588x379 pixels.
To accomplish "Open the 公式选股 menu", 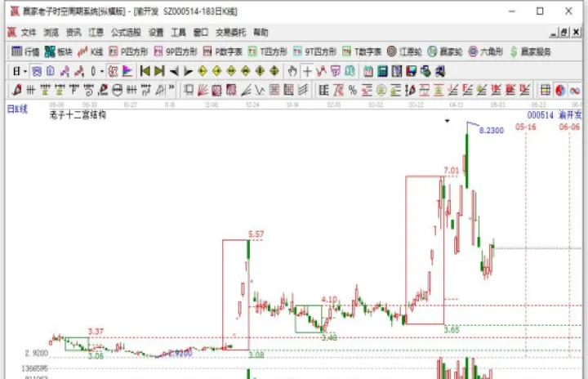I will (126, 33).
